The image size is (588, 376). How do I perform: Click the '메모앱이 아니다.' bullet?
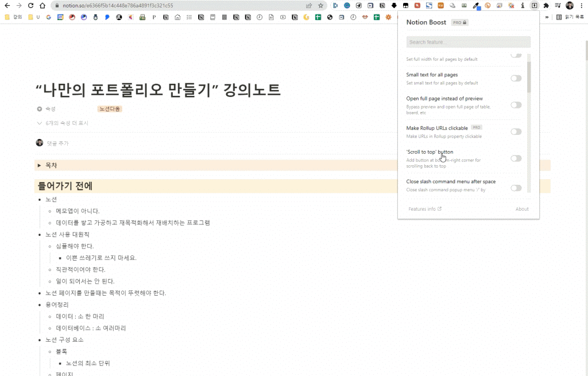click(x=78, y=211)
